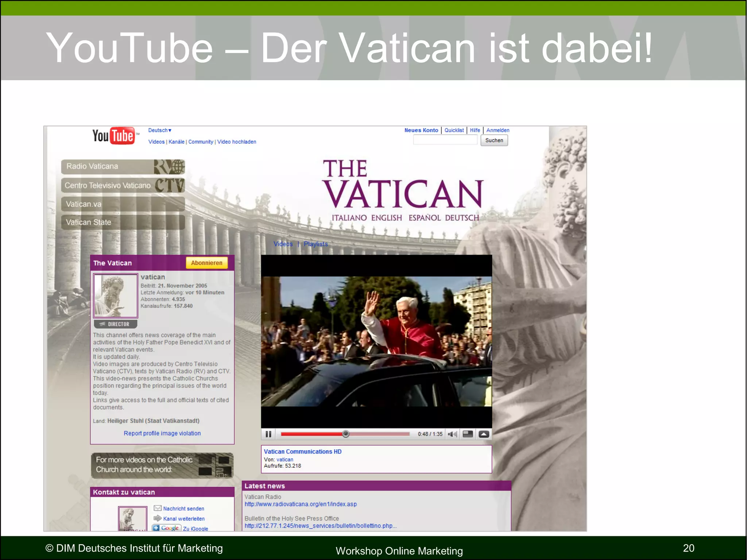This screenshot has width=747, height=560.
Task: Click Report profile image violation link
Action: coord(162,433)
